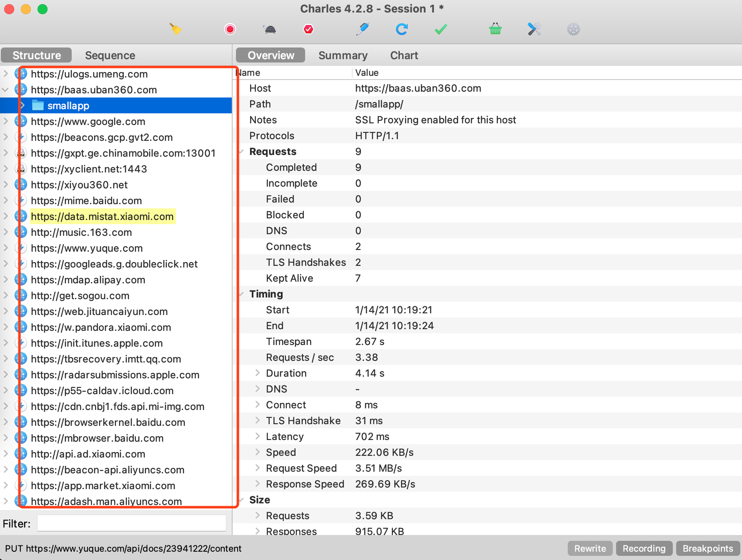
Task: Select https://mbrowser.baidu.com host
Action: click(97, 438)
